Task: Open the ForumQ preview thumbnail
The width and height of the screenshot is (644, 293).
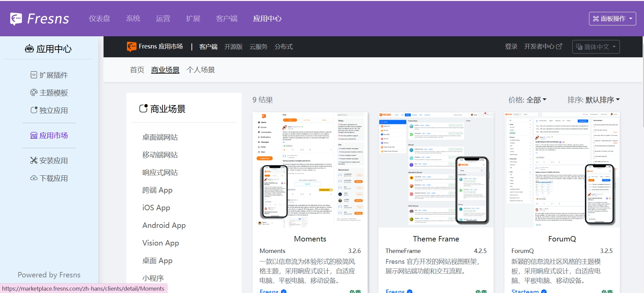Action: click(x=562, y=170)
